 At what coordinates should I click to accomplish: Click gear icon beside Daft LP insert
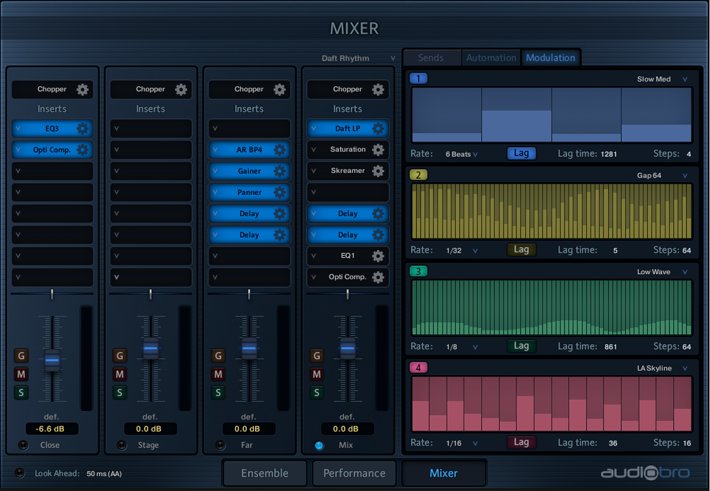(x=378, y=128)
